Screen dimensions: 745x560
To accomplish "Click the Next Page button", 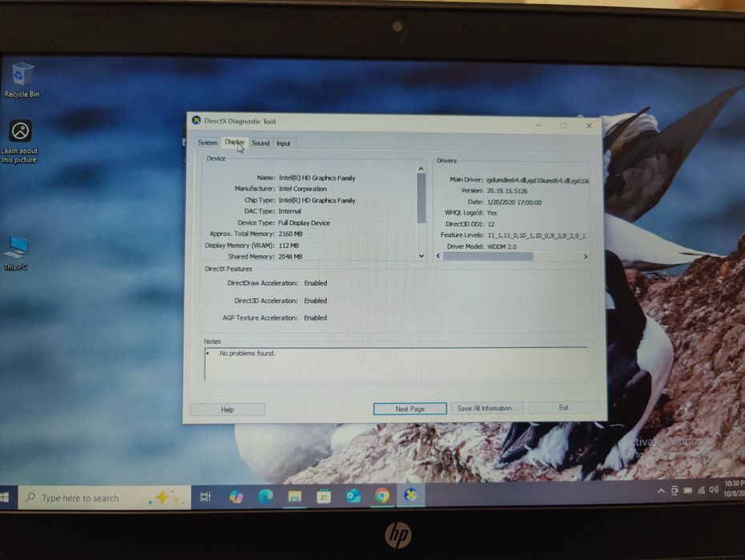I will point(410,409).
